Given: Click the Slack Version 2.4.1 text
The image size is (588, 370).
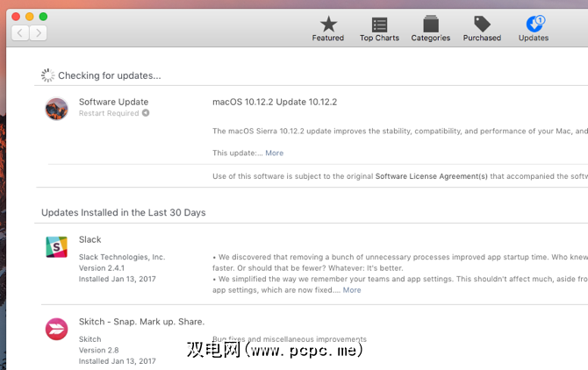Looking at the screenshot, I should pos(102,268).
